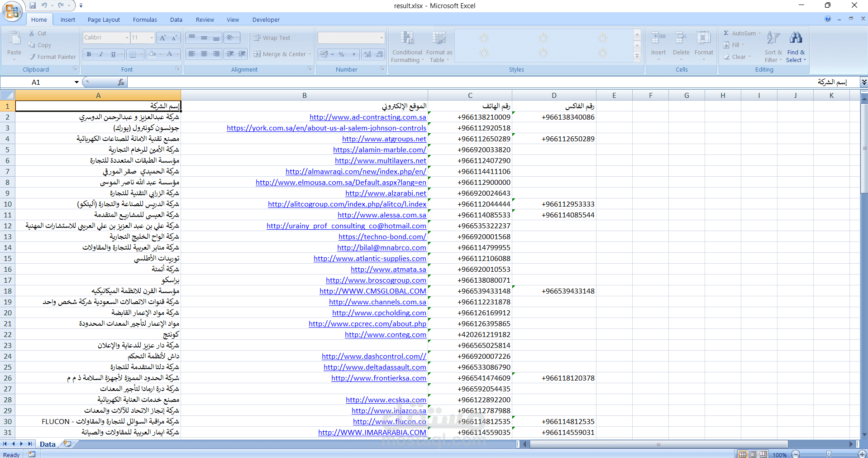Open the Format cells menu
This screenshot has width=868, height=458.
[x=704, y=46]
